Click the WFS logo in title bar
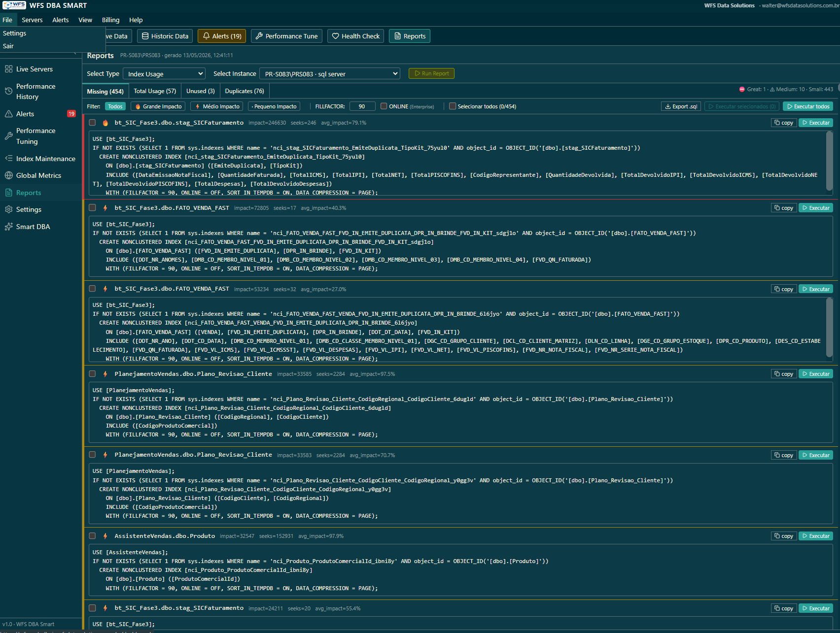The width and height of the screenshot is (840, 633). click(14, 5)
